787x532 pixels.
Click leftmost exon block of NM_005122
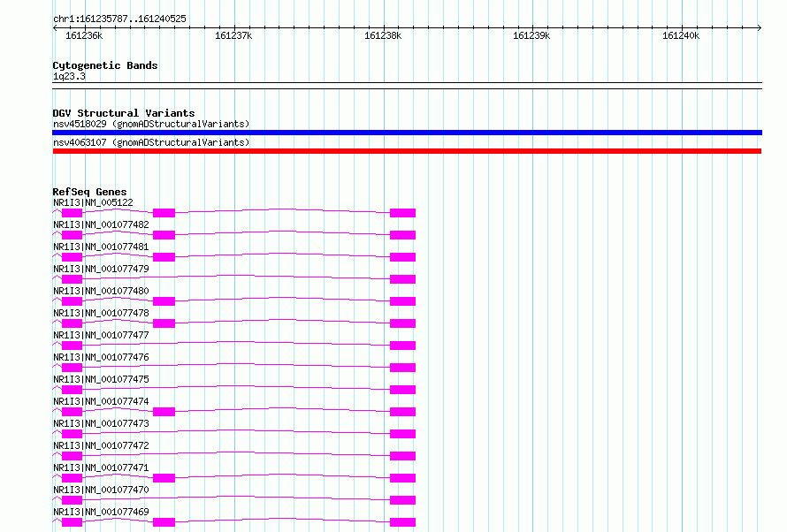click(x=72, y=213)
